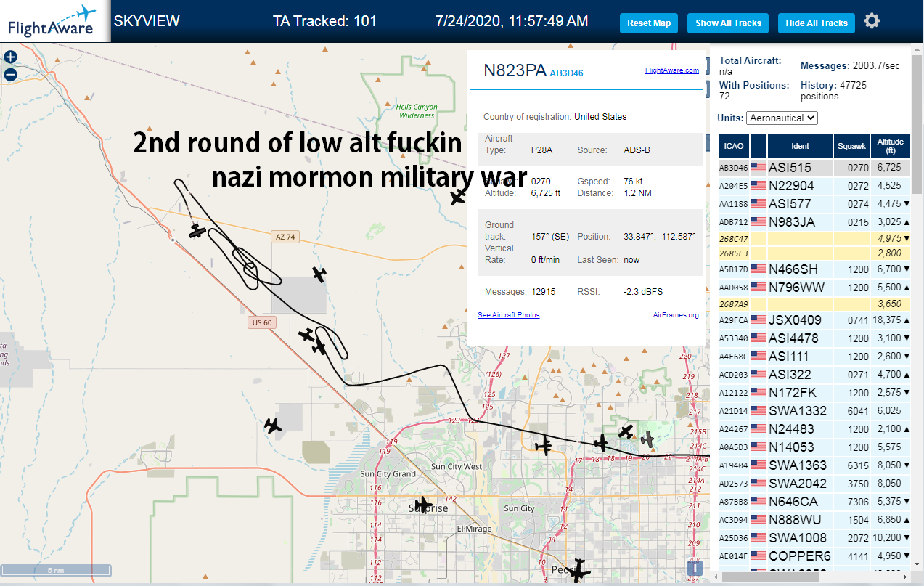This screenshot has width=924, height=586.
Task: Select aircraft icon near Peoria at map bottom
Action: tap(578, 570)
